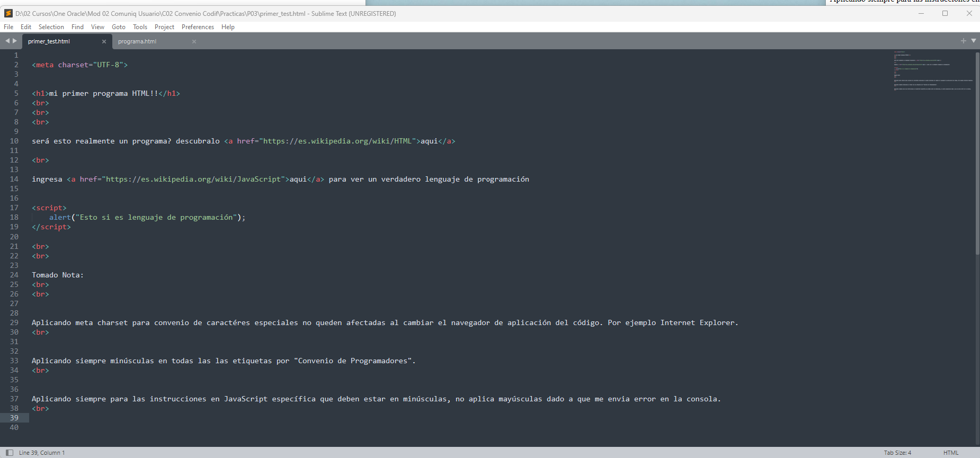Screen dimensions: 980x458
Task: Open the Project menu
Action: point(164,27)
